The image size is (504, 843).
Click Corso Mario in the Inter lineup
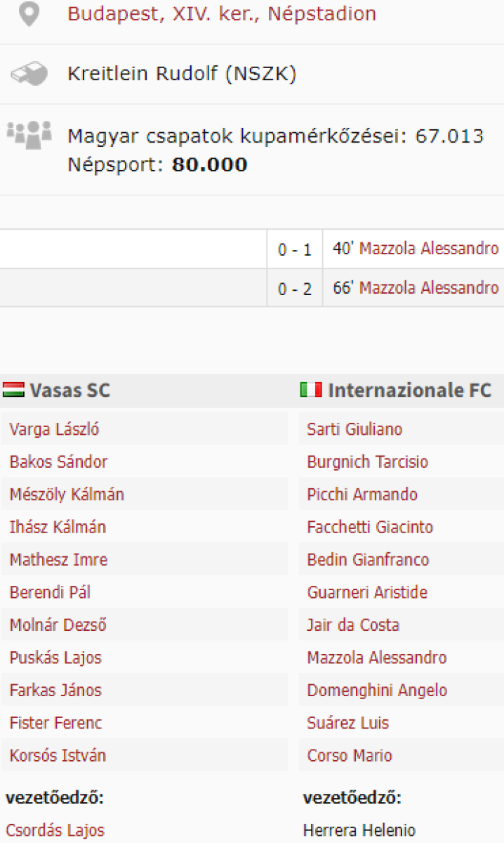pyautogui.click(x=350, y=756)
